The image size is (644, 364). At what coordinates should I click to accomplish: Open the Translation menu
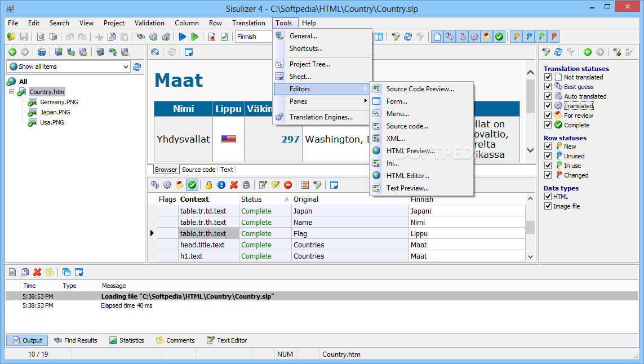[x=248, y=23]
